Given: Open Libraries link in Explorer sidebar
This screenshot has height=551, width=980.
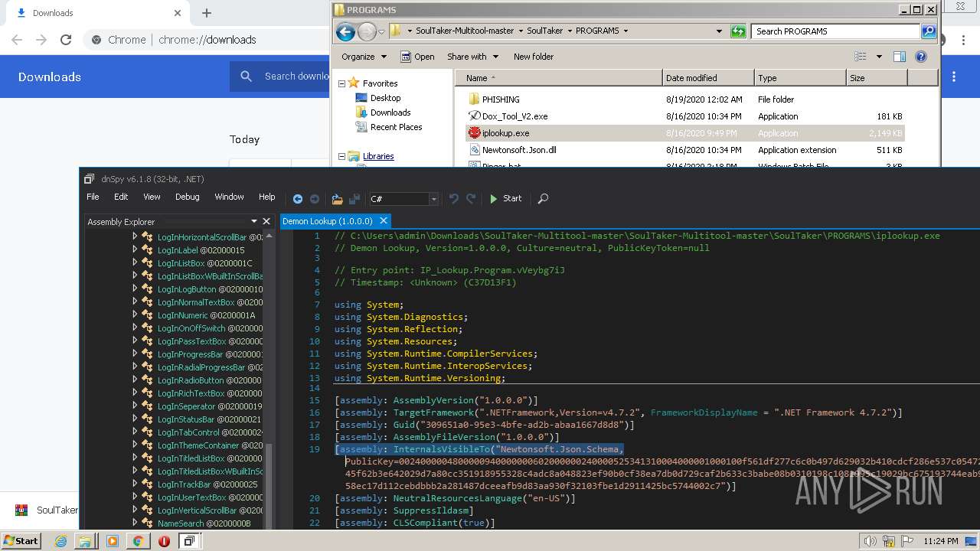Looking at the screenshot, I should click(x=378, y=156).
